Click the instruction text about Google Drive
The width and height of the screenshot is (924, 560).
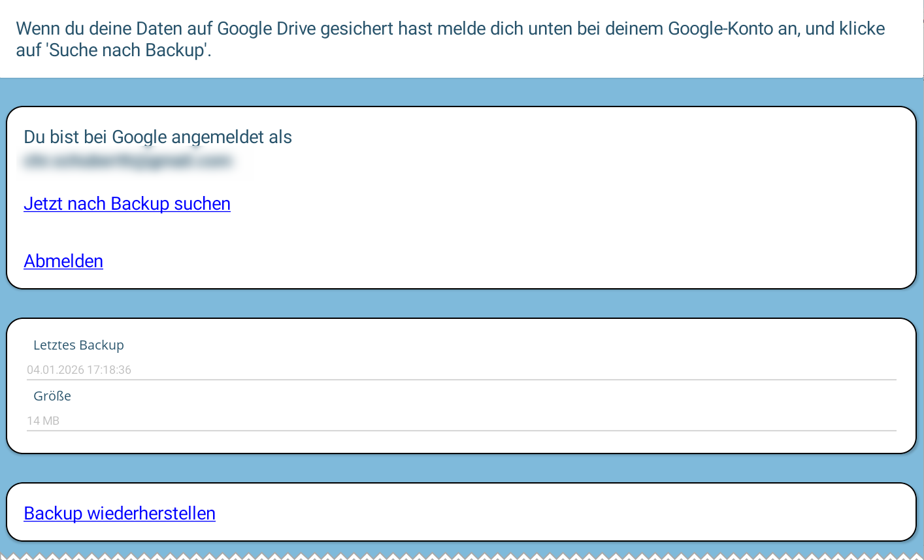[x=451, y=38]
